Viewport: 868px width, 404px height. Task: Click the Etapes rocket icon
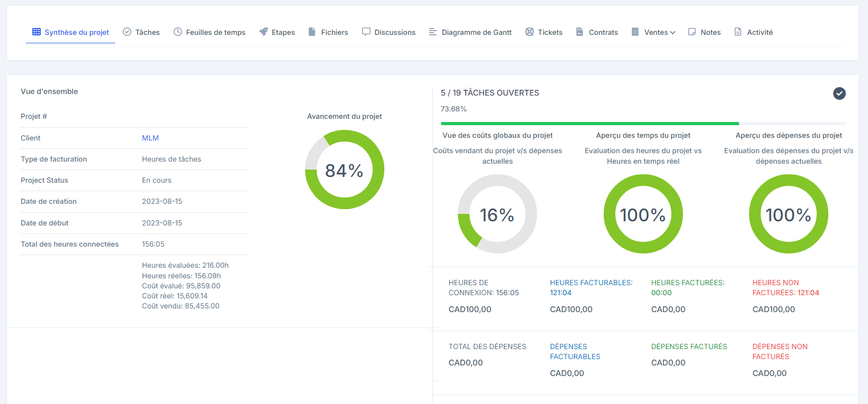263,32
